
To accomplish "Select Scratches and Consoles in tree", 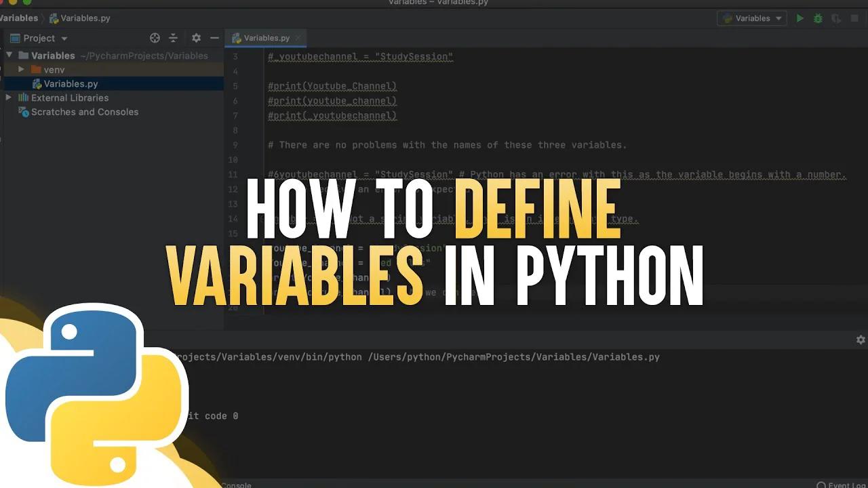I will click(x=84, y=113).
